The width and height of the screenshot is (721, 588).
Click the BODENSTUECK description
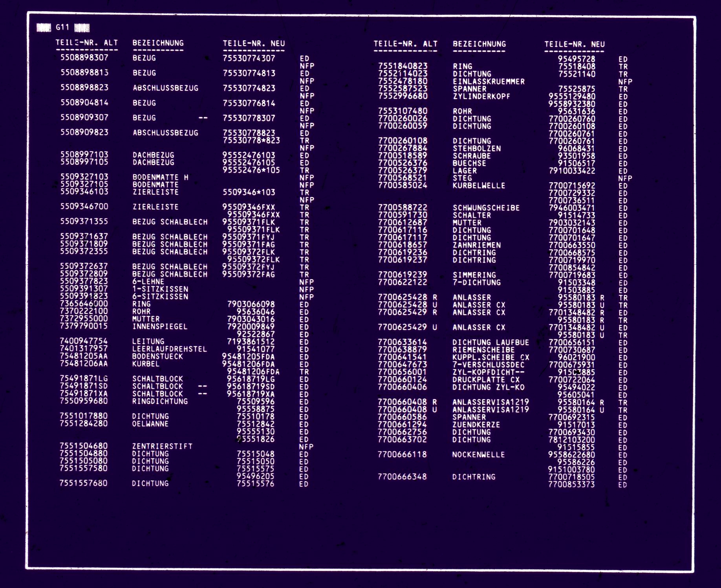click(x=157, y=356)
